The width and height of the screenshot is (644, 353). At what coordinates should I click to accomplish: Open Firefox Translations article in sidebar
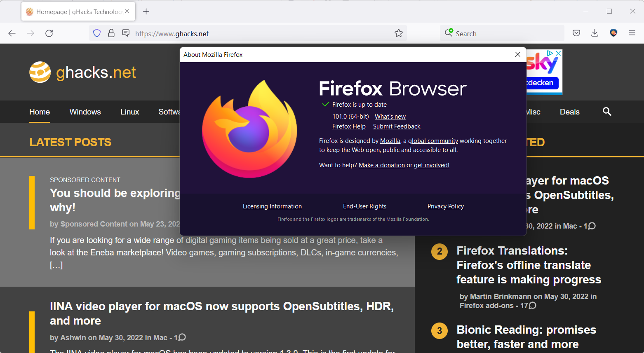529,265
